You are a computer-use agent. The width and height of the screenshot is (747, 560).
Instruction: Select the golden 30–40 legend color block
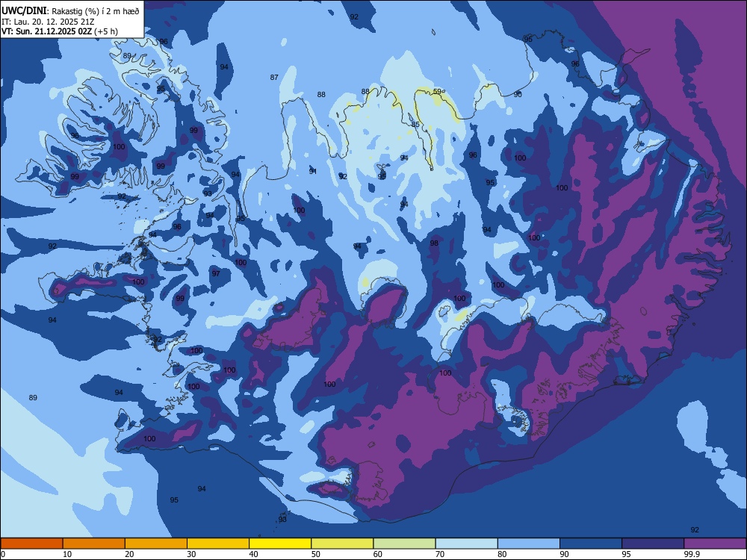218,544
